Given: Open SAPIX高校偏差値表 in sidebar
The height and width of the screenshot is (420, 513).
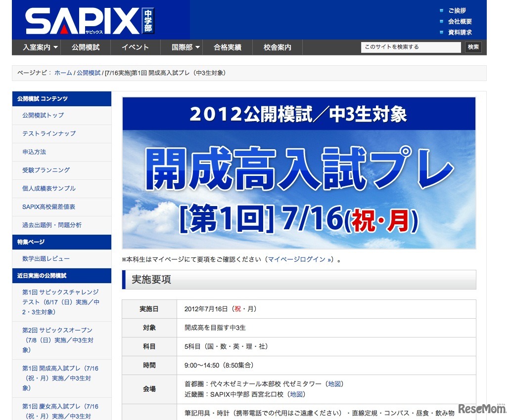Looking at the screenshot, I should coord(49,207).
